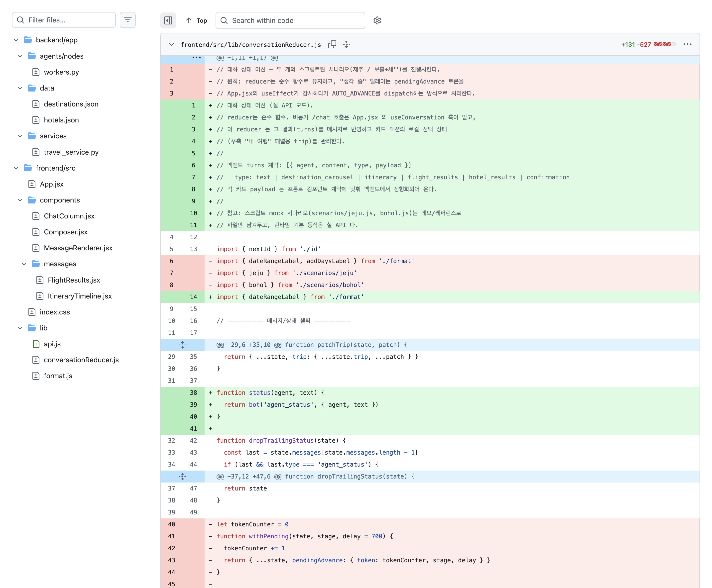Collapse the conversationReducer.js diff

[171, 44]
